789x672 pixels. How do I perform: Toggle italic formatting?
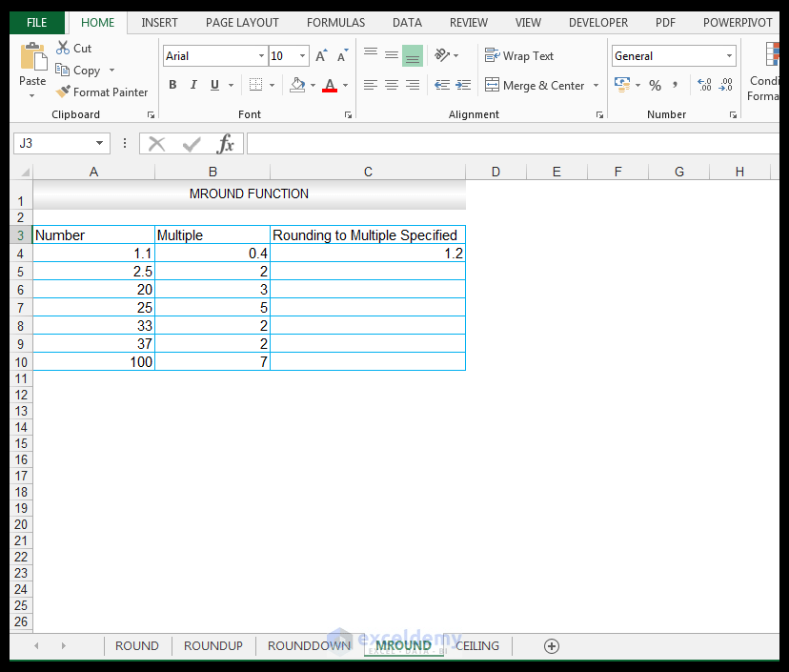(x=193, y=85)
